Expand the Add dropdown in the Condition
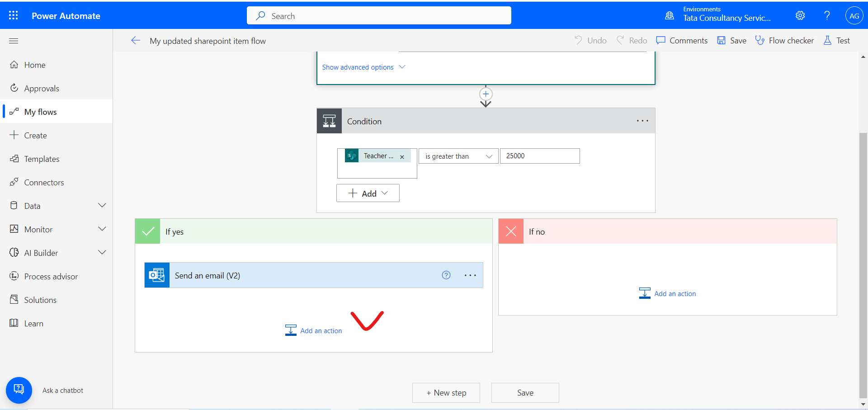Viewport: 868px width, 410px height. 368,193
